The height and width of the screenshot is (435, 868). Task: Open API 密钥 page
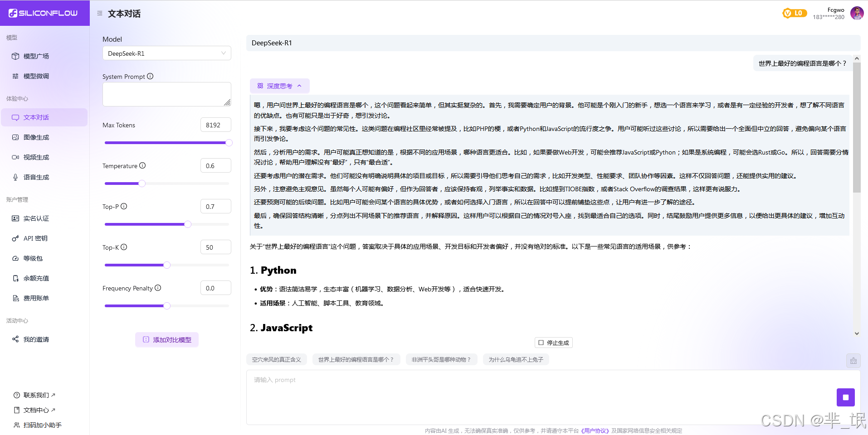[44, 238]
